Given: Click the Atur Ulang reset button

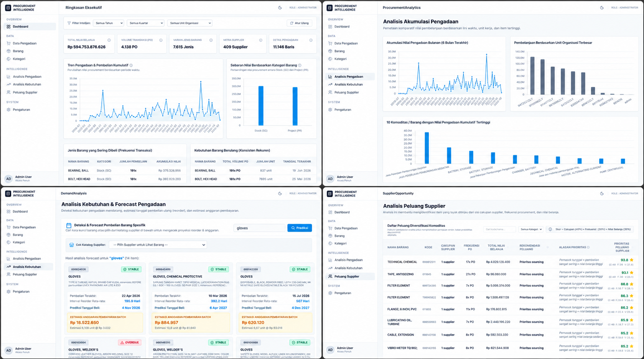Looking at the screenshot, I should pyautogui.click(x=300, y=23).
